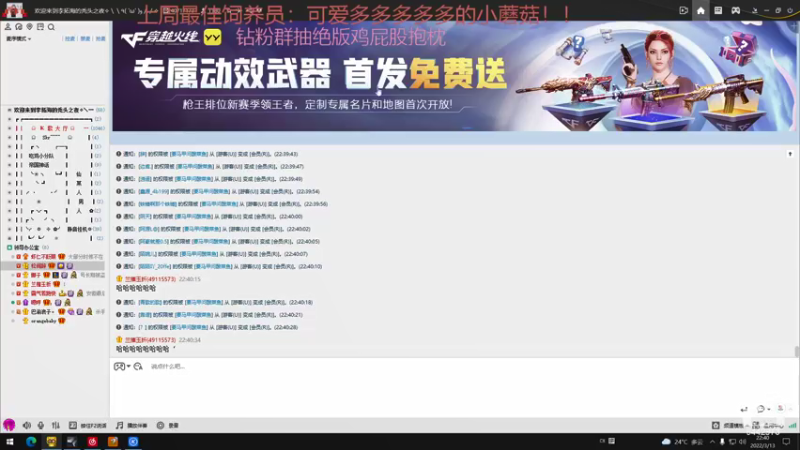Image resolution: width=800 pixels, height=450 pixels.
Task: Open the music accompaniment button
Action: click(131, 426)
